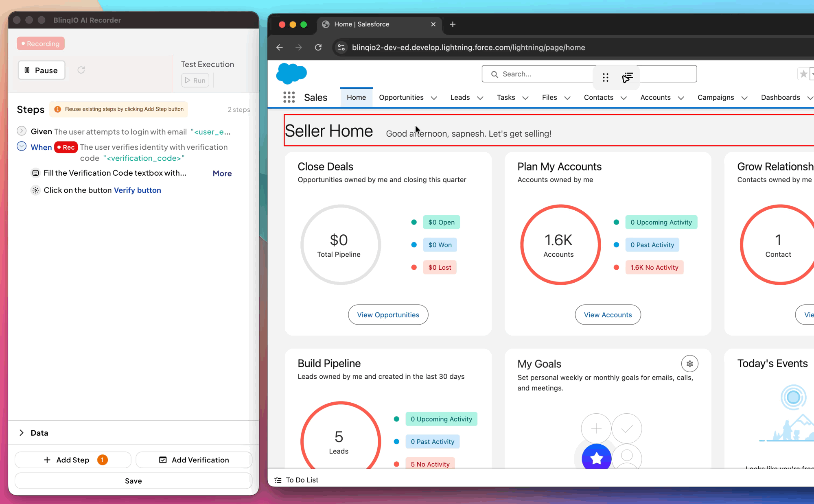814x504 pixels.
Task: Click the recorder refresh icon beside Pause
Action: point(81,70)
